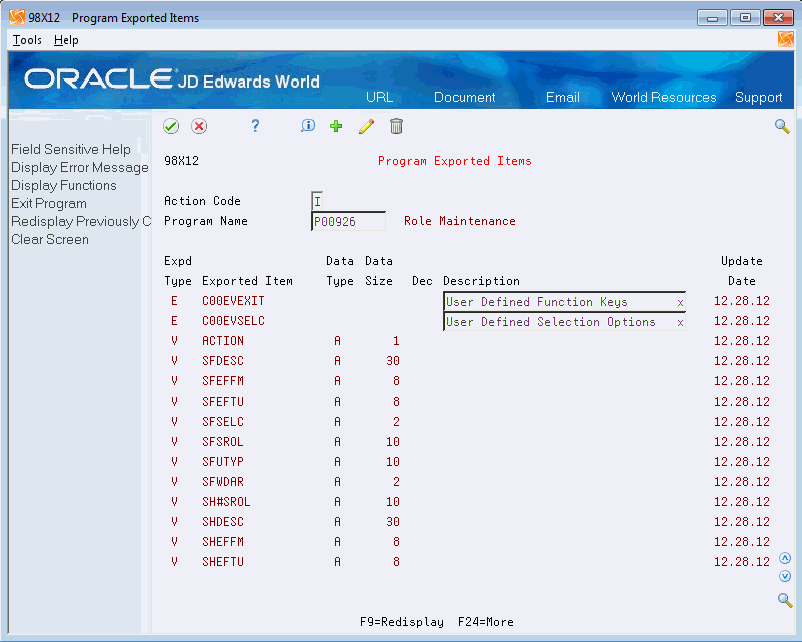Select exported item SFDESC
The image size is (802, 642).
pos(223,361)
